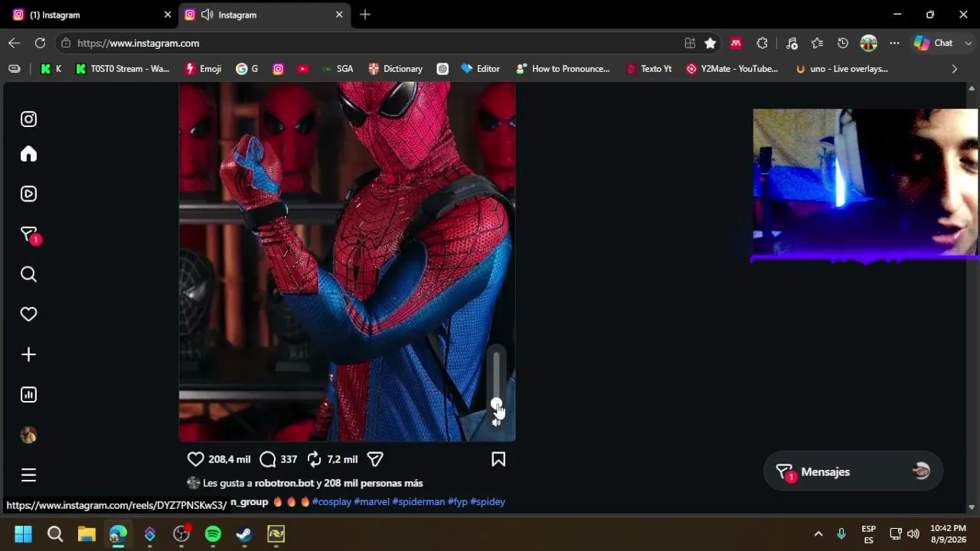The image size is (980, 551).
Task: Open the TOSTO Stream bookmark
Action: pos(122,69)
